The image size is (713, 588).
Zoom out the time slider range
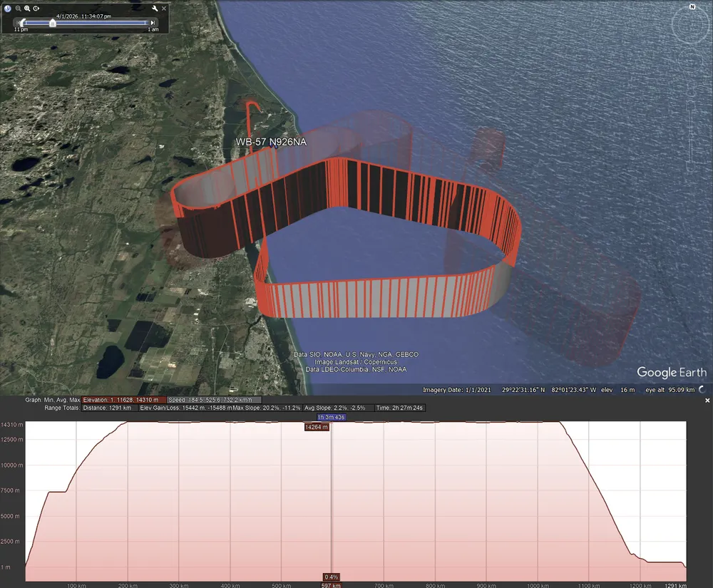pos(18,9)
